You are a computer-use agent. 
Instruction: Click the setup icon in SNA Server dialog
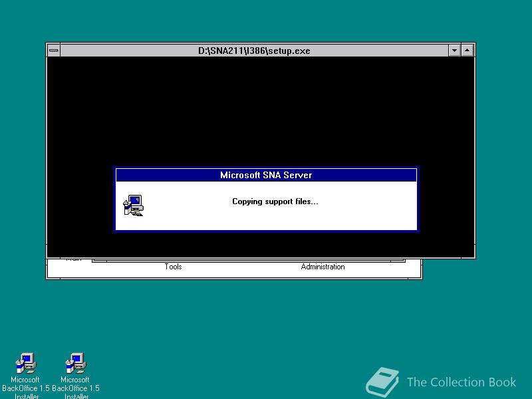(x=134, y=205)
